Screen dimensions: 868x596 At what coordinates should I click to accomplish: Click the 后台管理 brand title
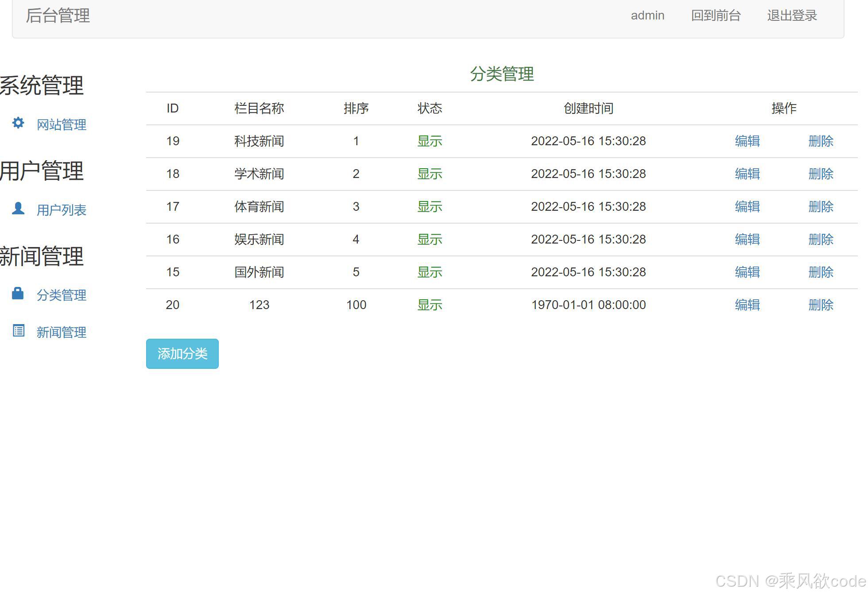point(58,15)
